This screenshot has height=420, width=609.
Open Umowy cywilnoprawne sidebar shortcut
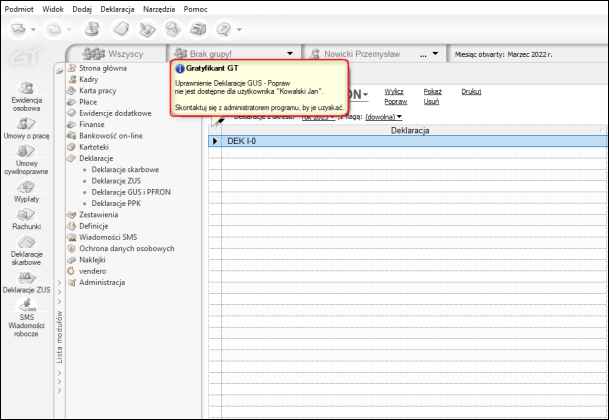(x=26, y=160)
